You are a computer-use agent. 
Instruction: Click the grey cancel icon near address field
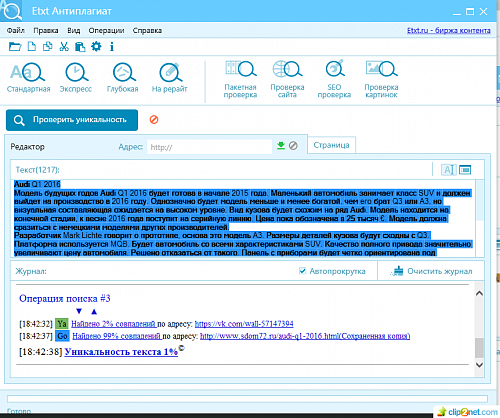293,145
